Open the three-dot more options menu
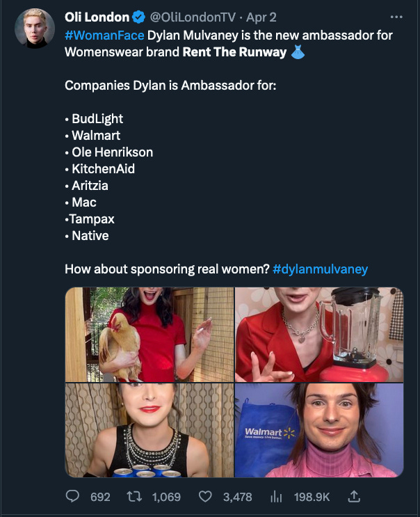The height and width of the screenshot is (517, 420). (x=396, y=17)
